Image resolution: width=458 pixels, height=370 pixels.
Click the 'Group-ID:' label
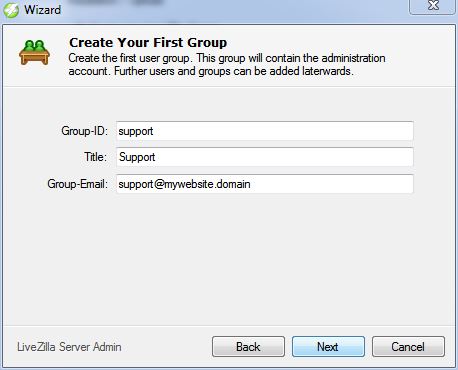tap(85, 131)
